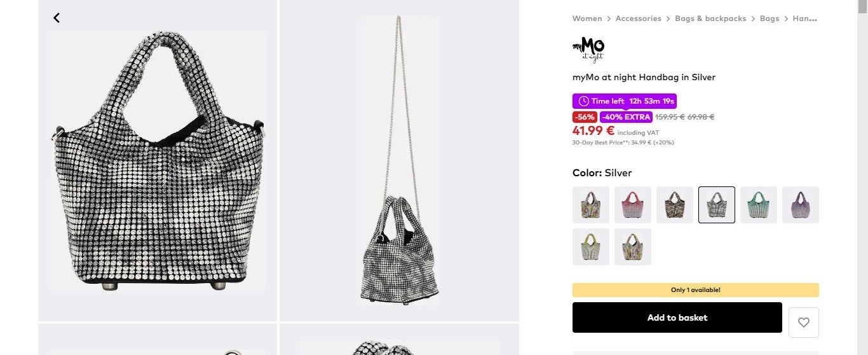This screenshot has height=355, width=868.
Task: Click the clock icon in Time left badge
Action: [583, 101]
